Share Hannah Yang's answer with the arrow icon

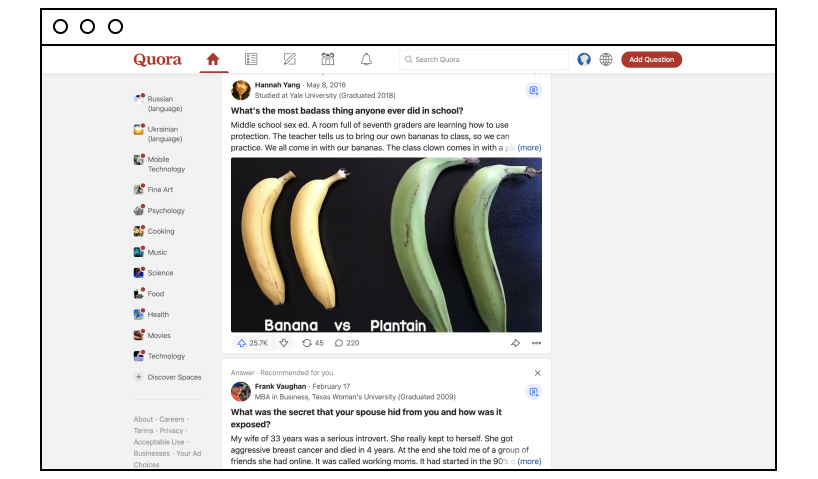click(x=515, y=343)
